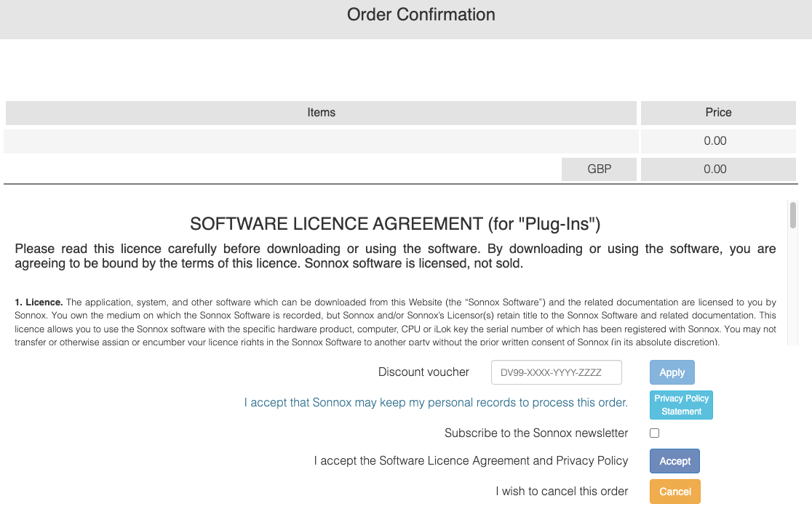Open the Privacy Policy Statement
This screenshot has height=517, width=812.
point(681,405)
